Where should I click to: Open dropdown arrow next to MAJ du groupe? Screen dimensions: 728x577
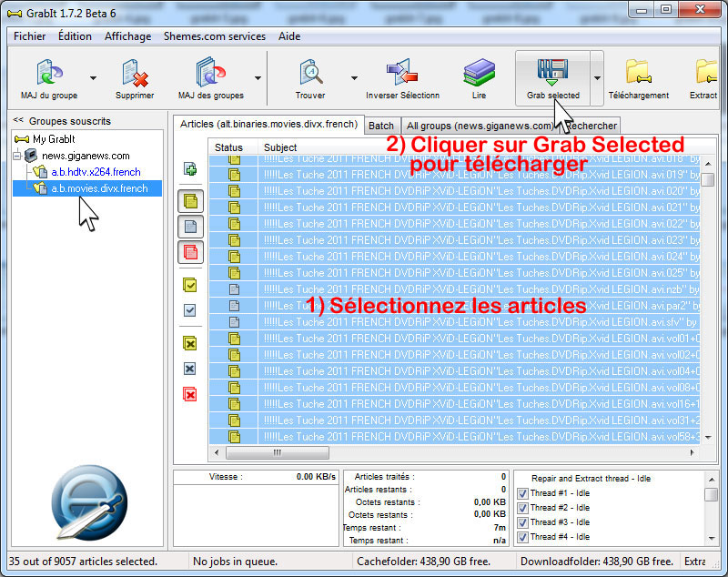(x=94, y=78)
